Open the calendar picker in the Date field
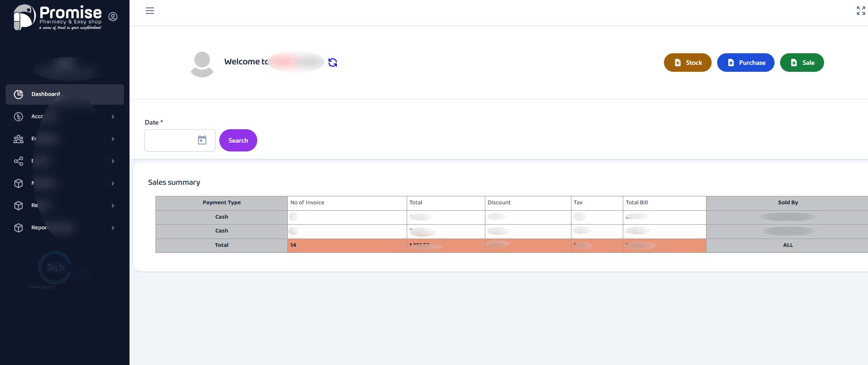Viewport: 868px width, 365px height. pos(202,140)
